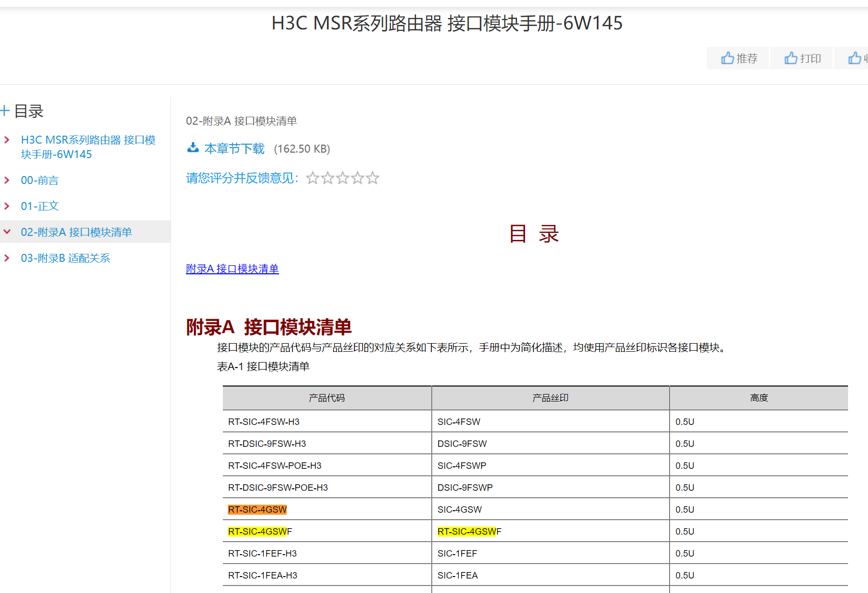Select the RT-DSIC-9FSW-H3 product code cell
The image size is (868, 593).
[327, 443]
